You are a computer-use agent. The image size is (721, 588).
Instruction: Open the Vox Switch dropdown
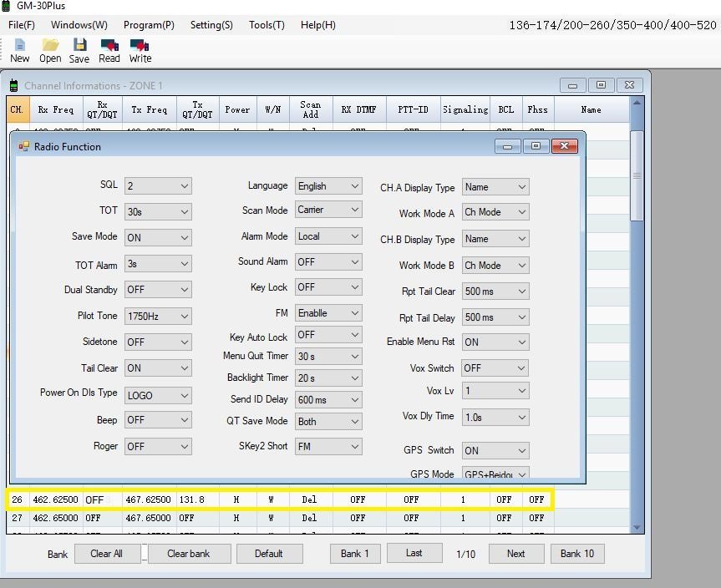pyautogui.click(x=495, y=368)
